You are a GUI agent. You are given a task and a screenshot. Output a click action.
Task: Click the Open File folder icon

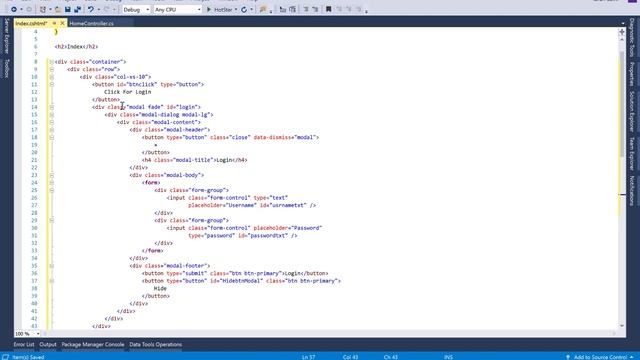[x=58, y=9]
